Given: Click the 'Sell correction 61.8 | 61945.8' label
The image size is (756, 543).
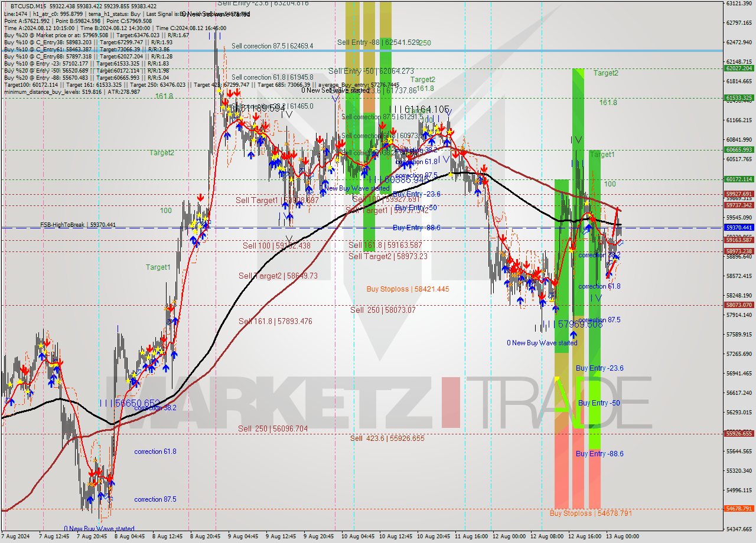Looking at the screenshot, I should tap(272, 77).
